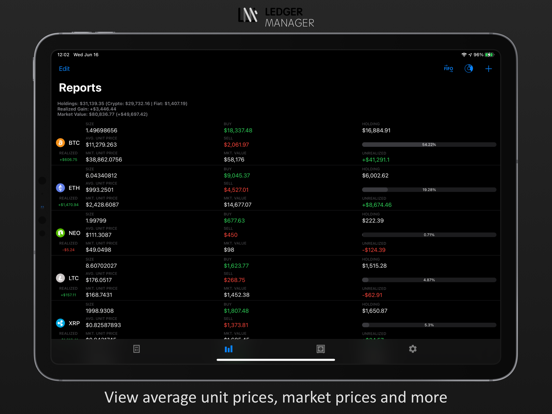Click the Ledger Manager logo

[276, 17]
